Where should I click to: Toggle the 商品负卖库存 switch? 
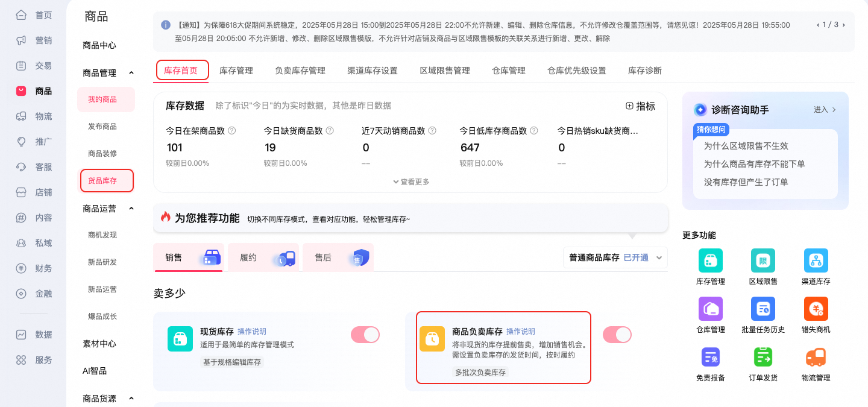tap(617, 335)
